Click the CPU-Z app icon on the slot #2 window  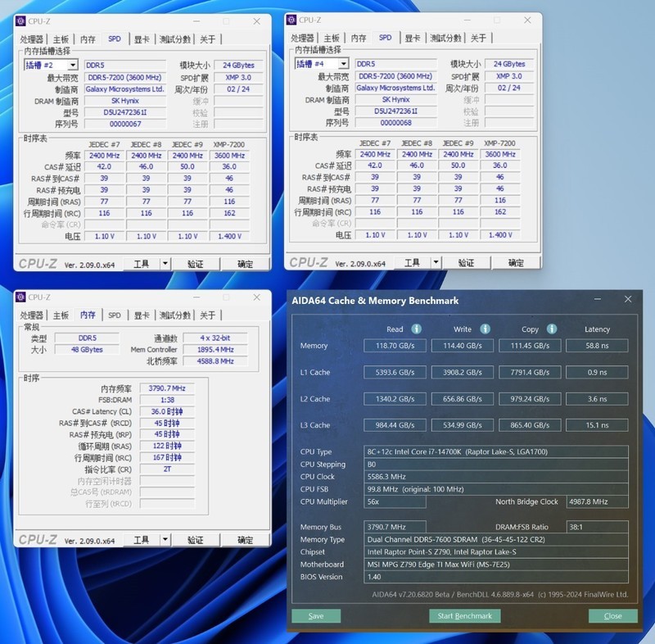tap(19, 21)
